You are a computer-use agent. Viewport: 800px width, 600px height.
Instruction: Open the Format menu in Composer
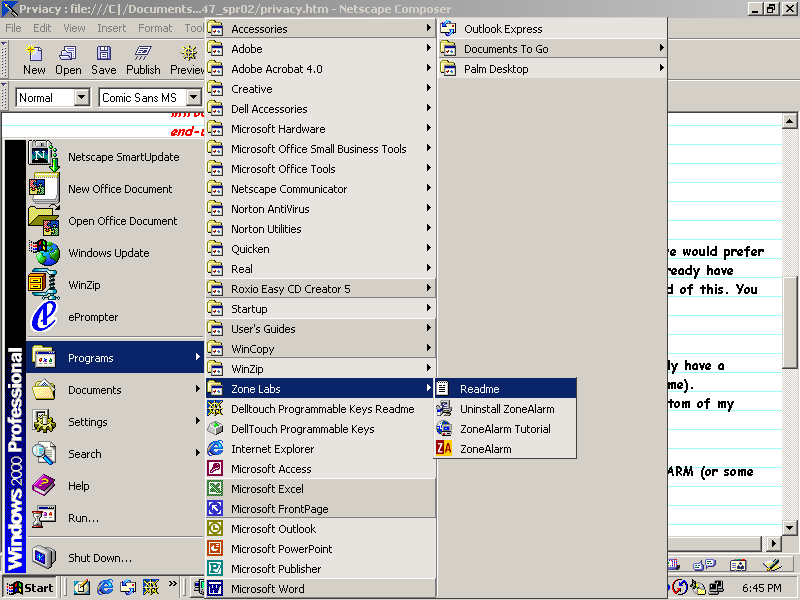tap(155, 28)
